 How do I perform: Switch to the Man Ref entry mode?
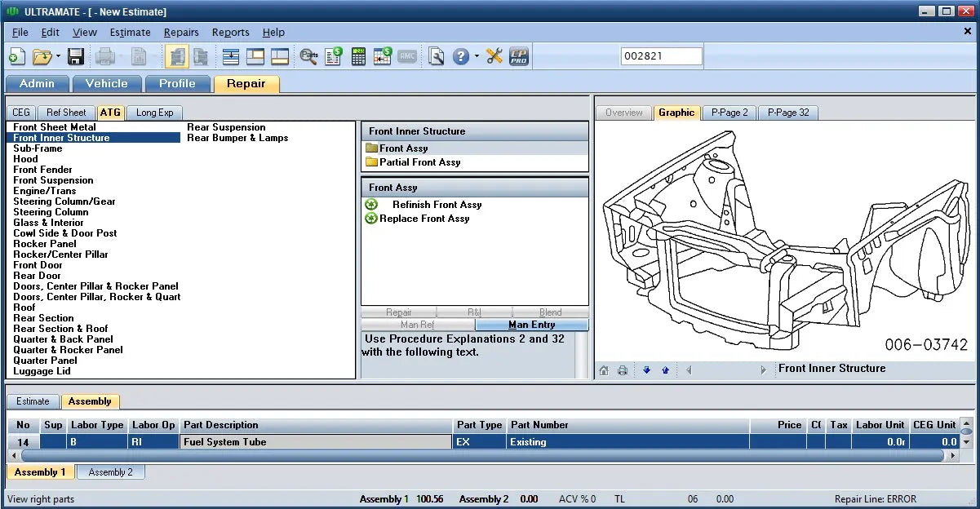coord(418,324)
